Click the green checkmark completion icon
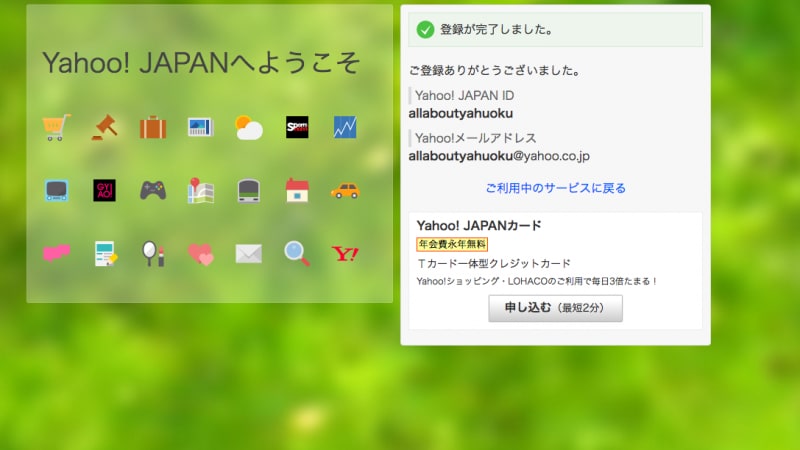The height and width of the screenshot is (450, 800). (x=425, y=30)
